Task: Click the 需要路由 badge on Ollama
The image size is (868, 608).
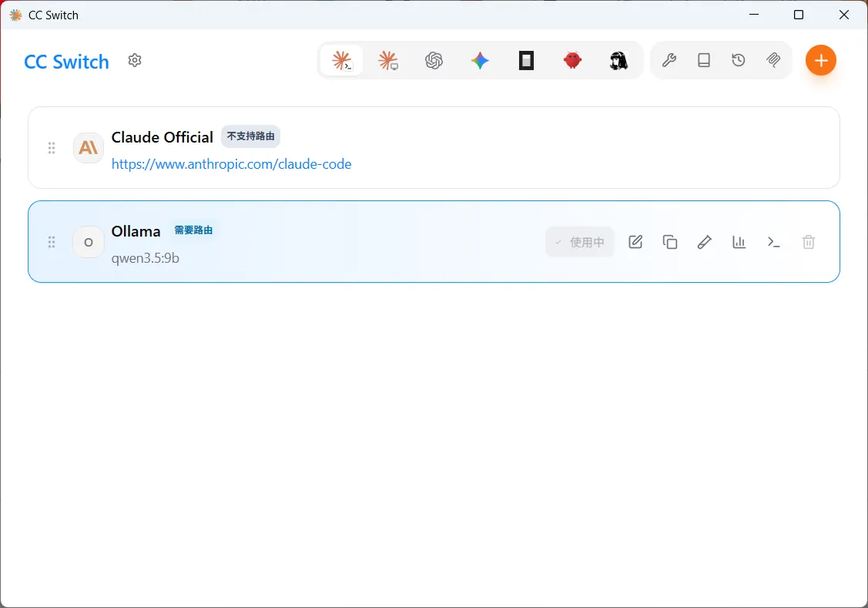Action: 193,230
